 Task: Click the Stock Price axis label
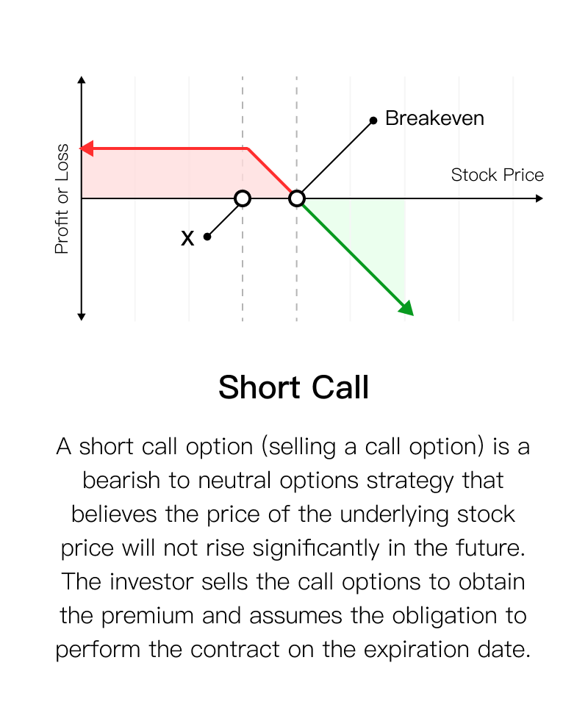tap(497, 175)
